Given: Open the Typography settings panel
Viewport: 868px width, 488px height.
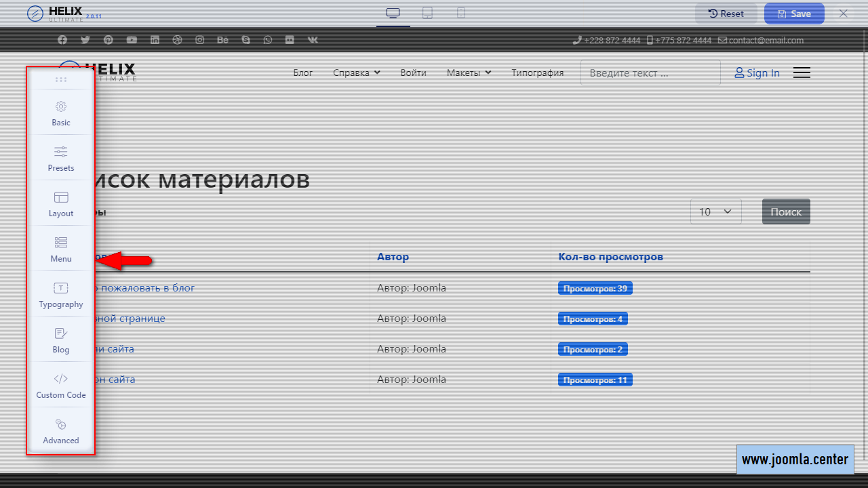Looking at the screenshot, I should pyautogui.click(x=61, y=295).
